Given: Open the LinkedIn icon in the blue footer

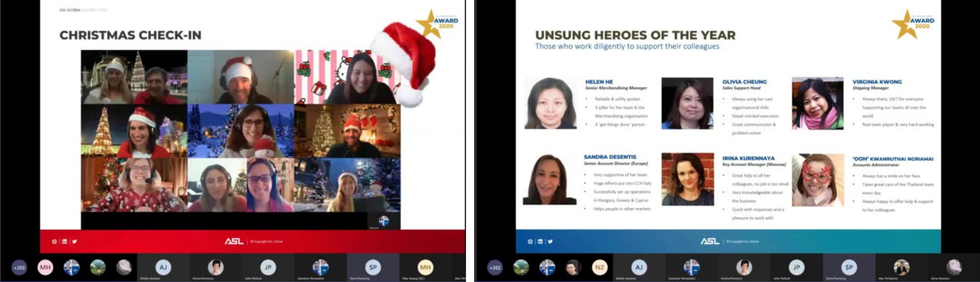Looking at the screenshot, I should (540, 241).
